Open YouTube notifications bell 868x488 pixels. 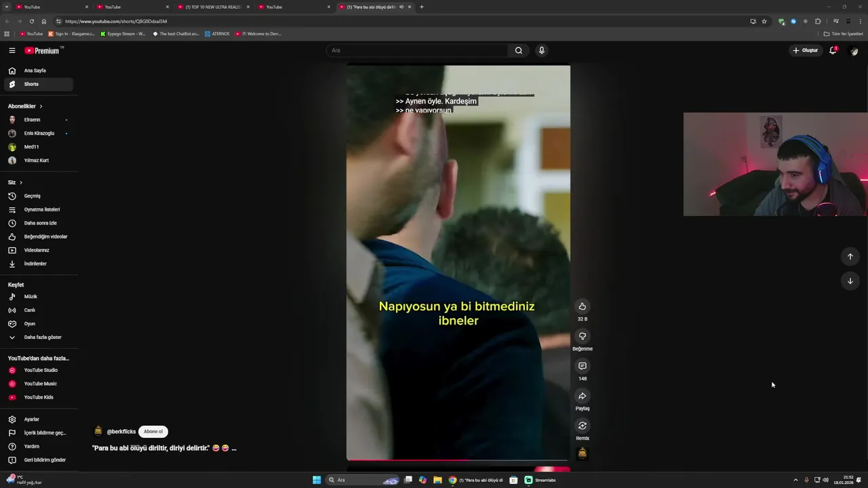tap(833, 50)
